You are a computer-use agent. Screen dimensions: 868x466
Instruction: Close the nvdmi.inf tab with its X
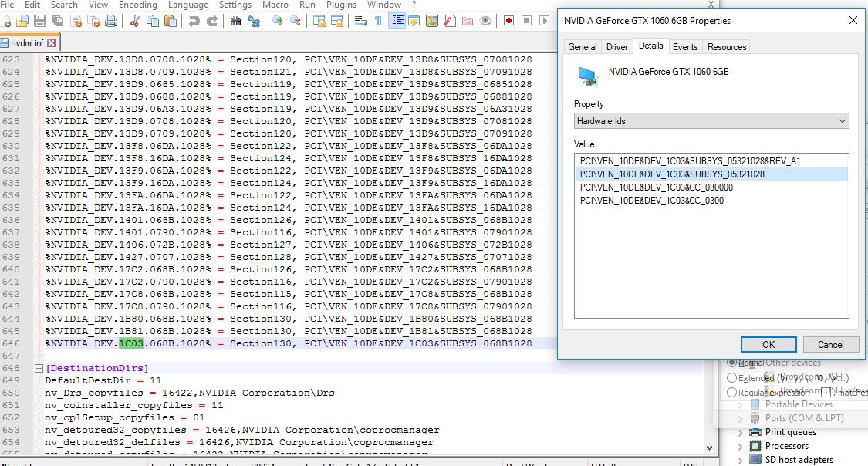click(52, 42)
